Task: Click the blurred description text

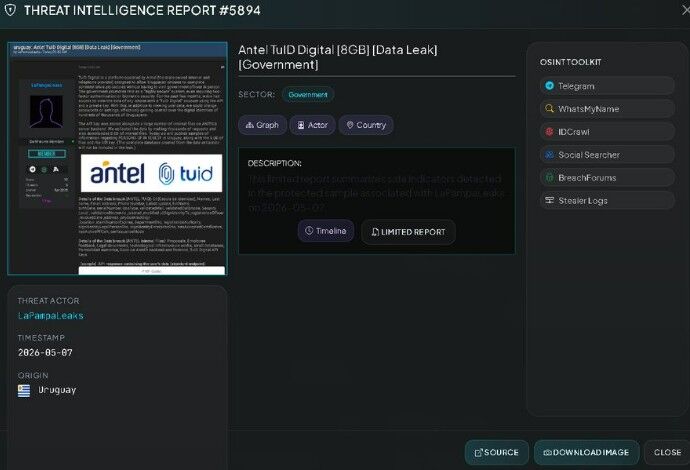Action: [376, 193]
